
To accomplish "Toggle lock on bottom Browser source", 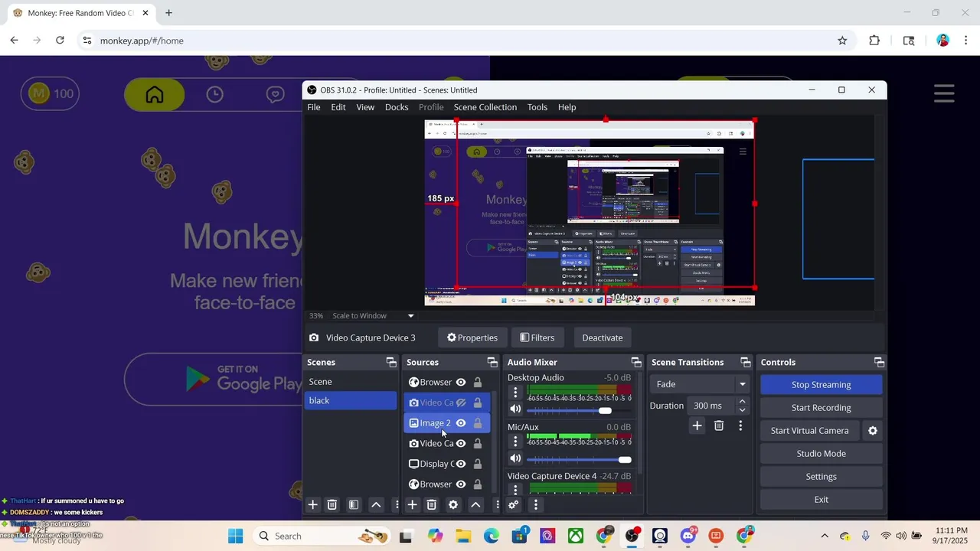I will pyautogui.click(x=478, y=484).
